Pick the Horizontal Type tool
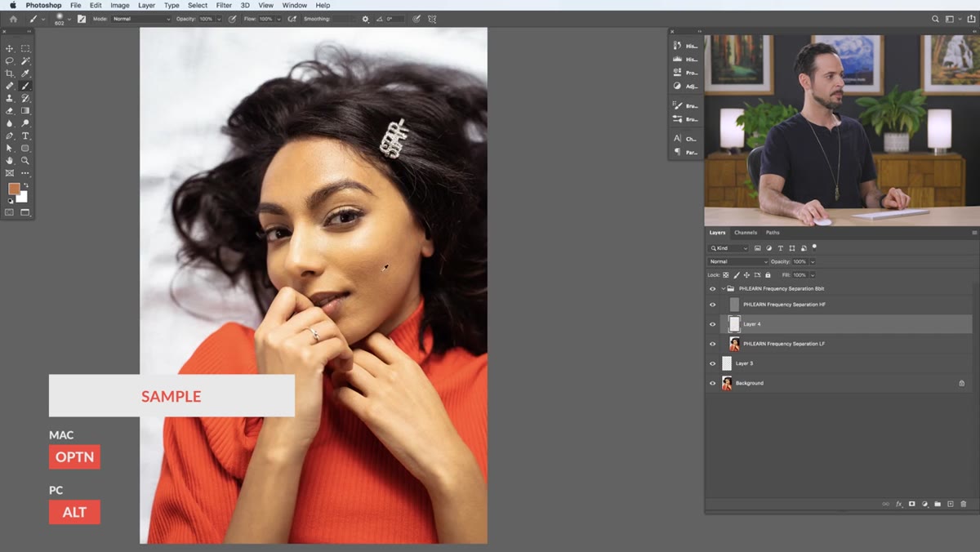Screen dimensions: 980x552 coord(25,136)
